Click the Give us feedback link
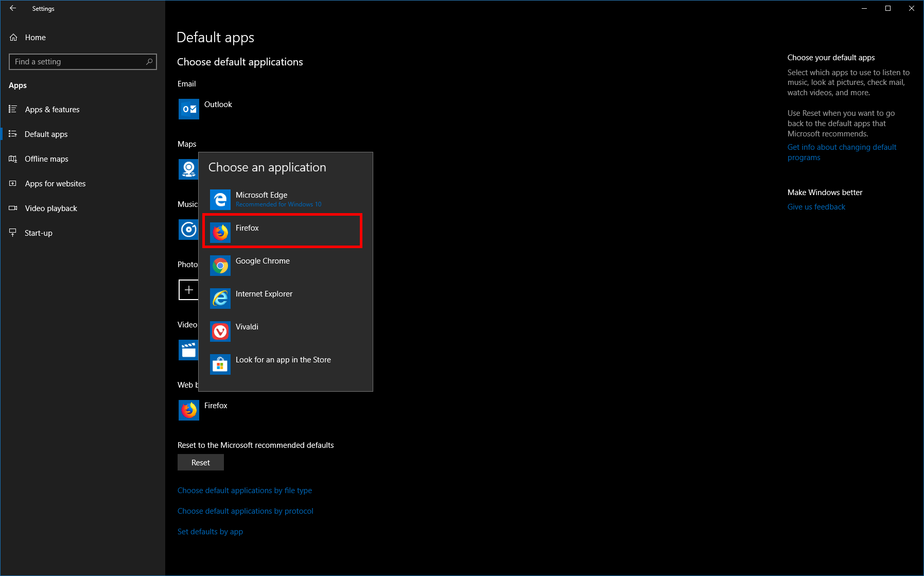Image resolution: width=924 pixels, height=576 pixels. coord(816,207)
